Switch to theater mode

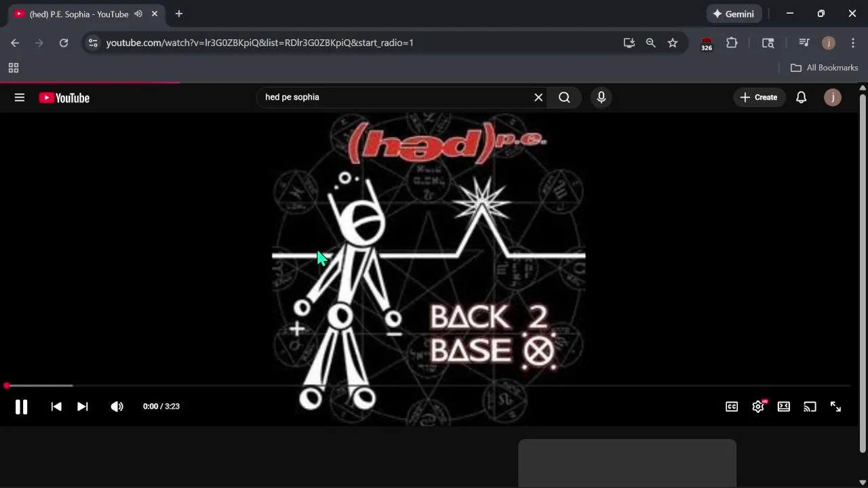(x=784, y=407)
